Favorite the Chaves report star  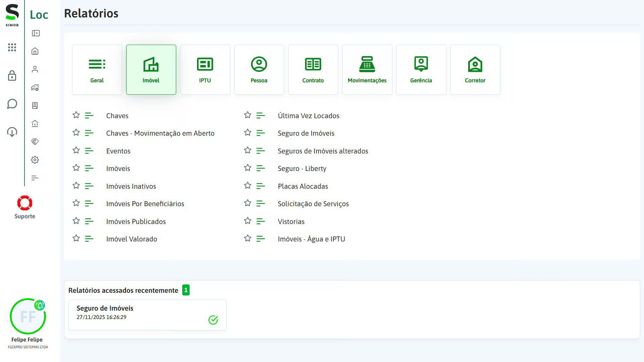(x=76, y=115)
